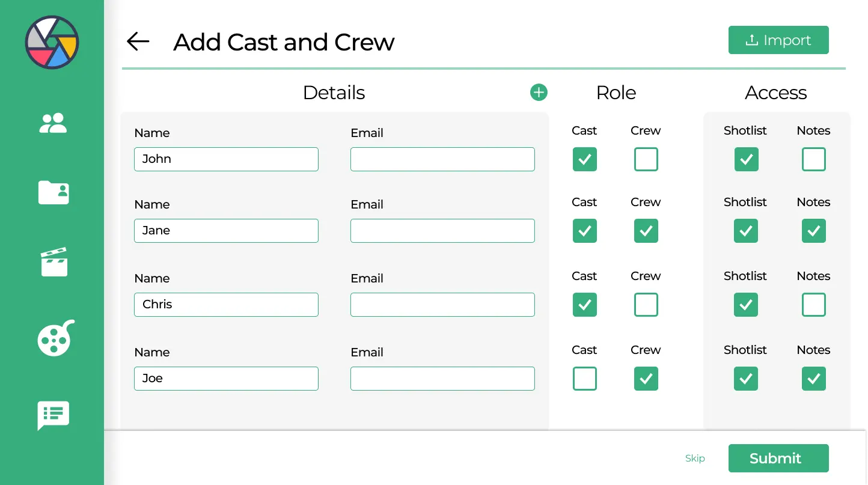The height and width of the screenshot is (485, 868).
Task: Open the notes chat sidebar icon
Action: click(53, 415)
